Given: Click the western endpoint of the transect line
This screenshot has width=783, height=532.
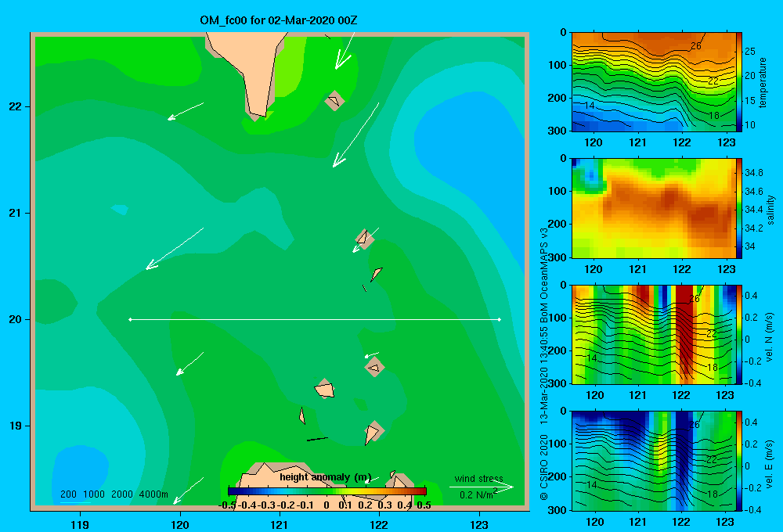Looking at the screenshot, I should point(130,319).
